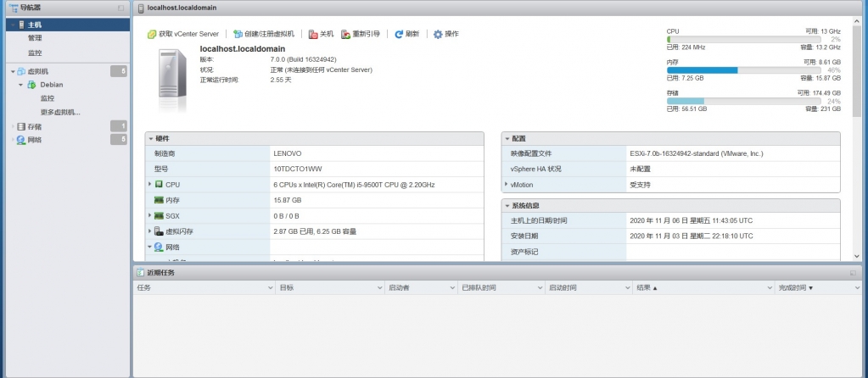The height and width of the screenshot is (378, 868).
Task: Open the 结果 column dropdown arrow
Action: pos(770,288)
